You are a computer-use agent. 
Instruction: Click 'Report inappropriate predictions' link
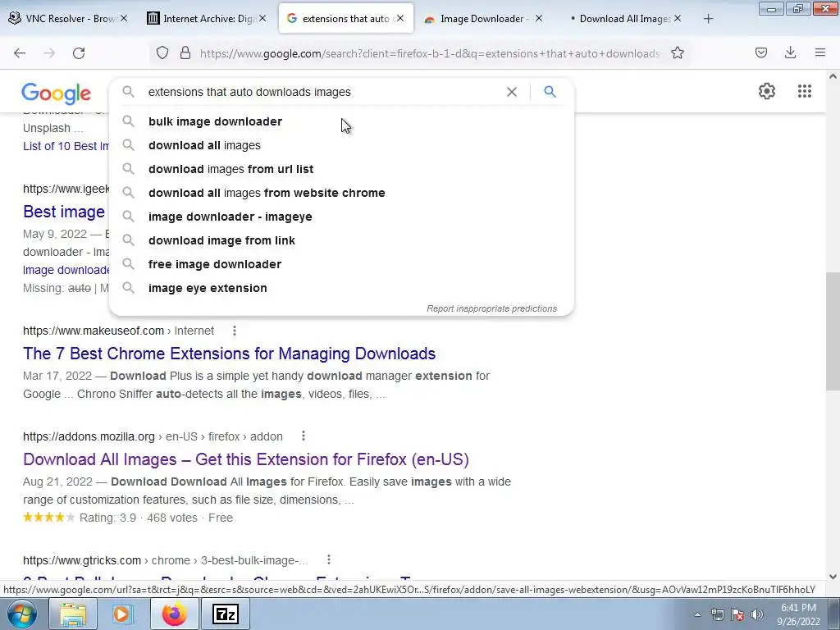pyautogui.click(x=492, y=308)
